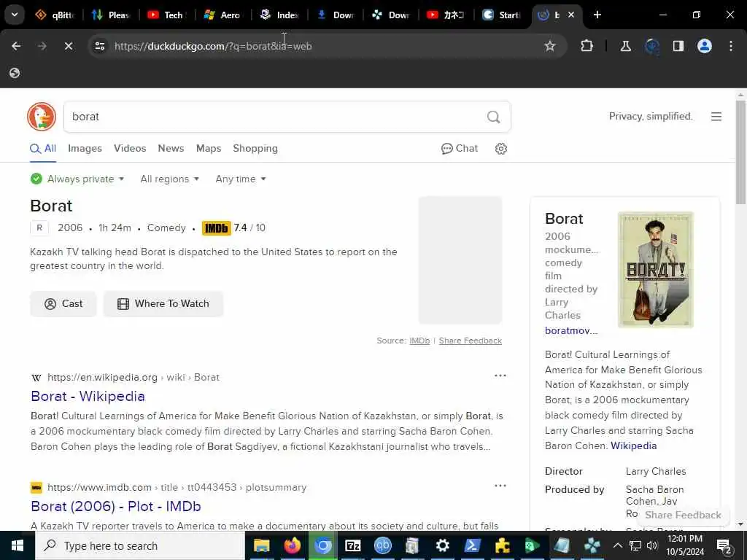Open the Chrome three-dot menu
Image resolution: width=747 pixels, height=560 pixels.
731,46
